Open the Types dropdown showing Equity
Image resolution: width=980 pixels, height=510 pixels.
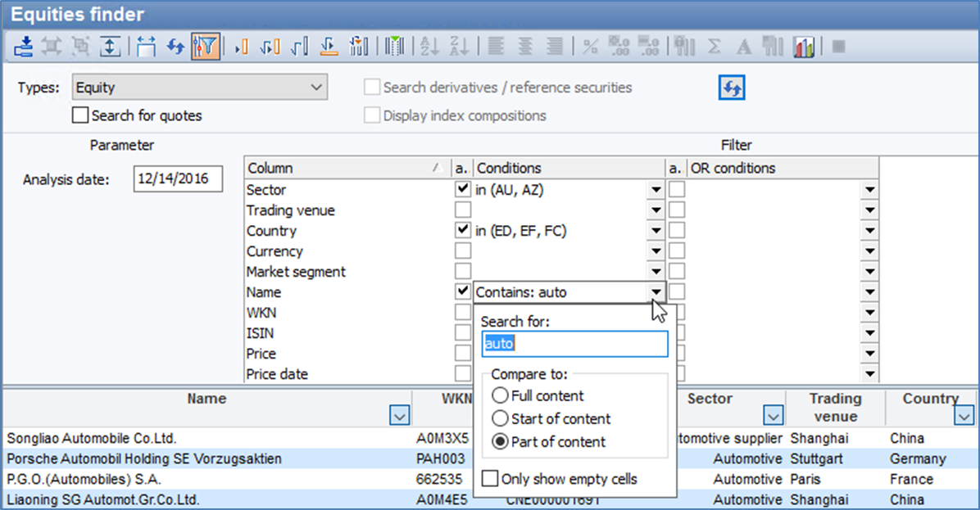[x=199, y=88]
